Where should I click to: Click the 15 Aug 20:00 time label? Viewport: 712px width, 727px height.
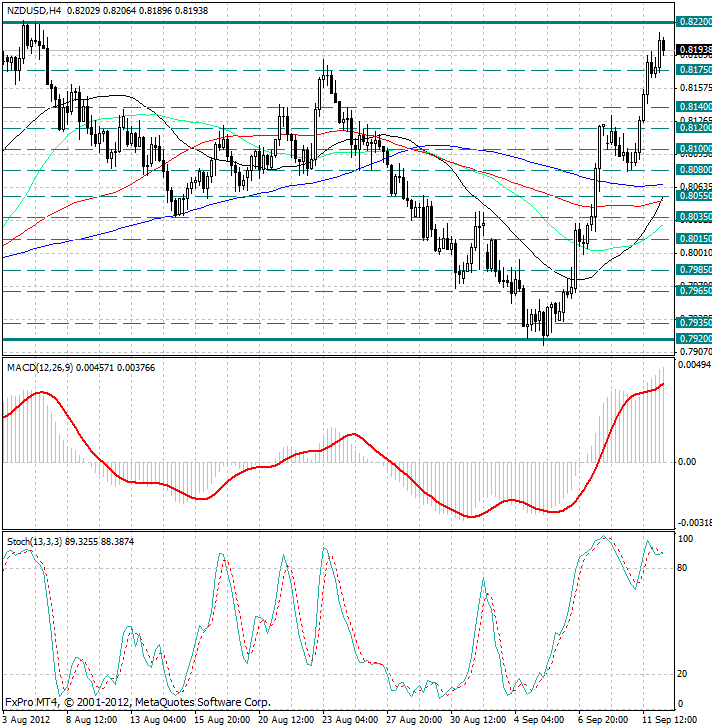222,720
